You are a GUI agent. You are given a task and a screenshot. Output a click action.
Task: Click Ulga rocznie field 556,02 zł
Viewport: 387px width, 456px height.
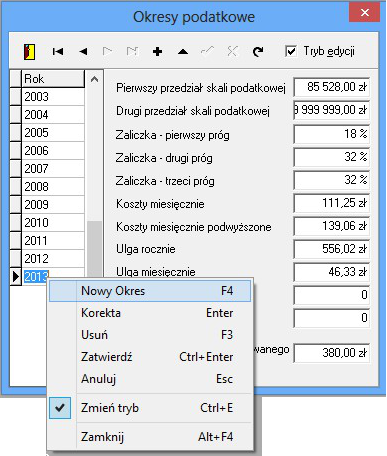pyautogui.click(x=332, y=249)
